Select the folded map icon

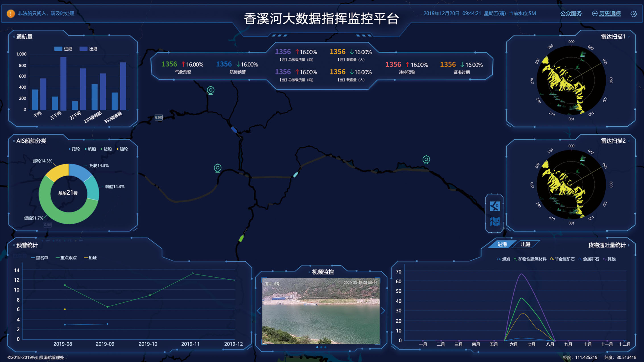click(495, 221)
